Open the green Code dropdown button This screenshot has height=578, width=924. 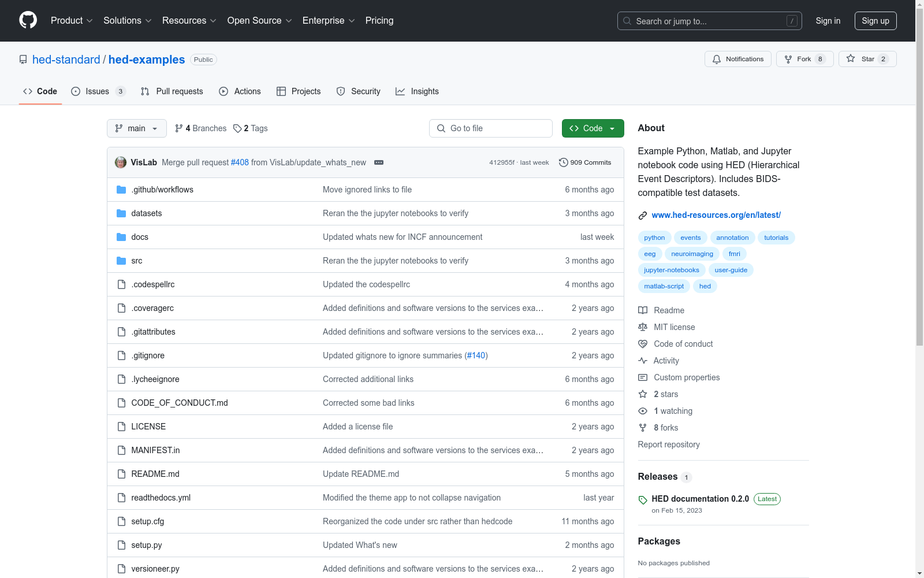tap(593, 128)
